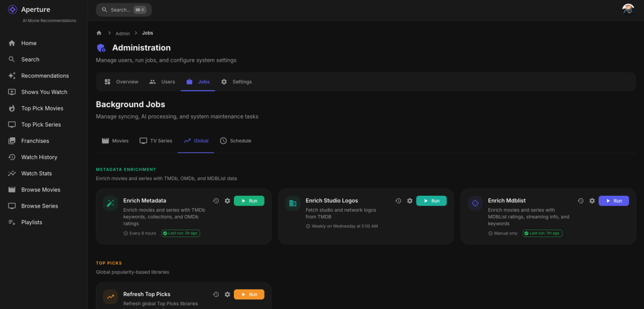This screenshot has height=309, width=644.
Task: Click the Enrich Mdblist sparkle icon
Action: [x=475, y=203]
